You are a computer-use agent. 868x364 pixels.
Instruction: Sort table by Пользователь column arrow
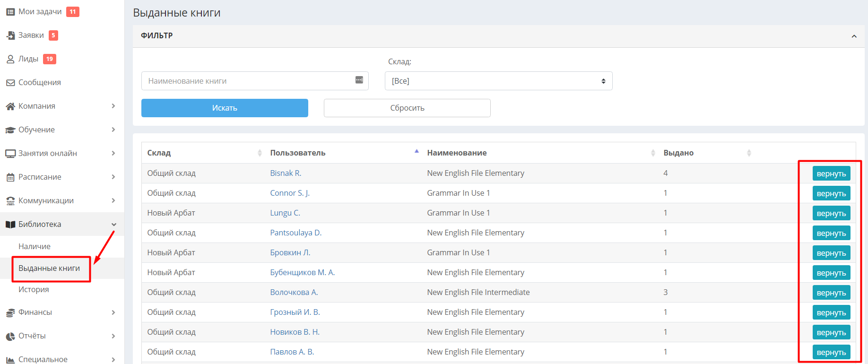[417, 151]
